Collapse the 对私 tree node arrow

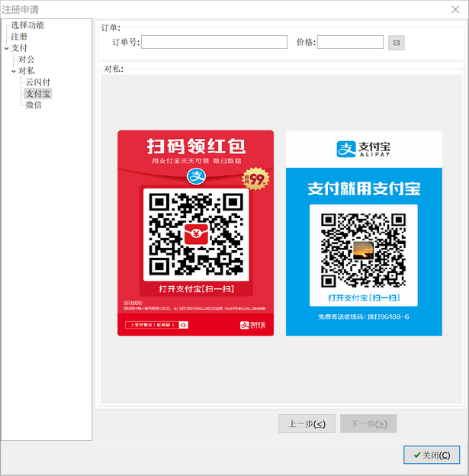[14, 71]
